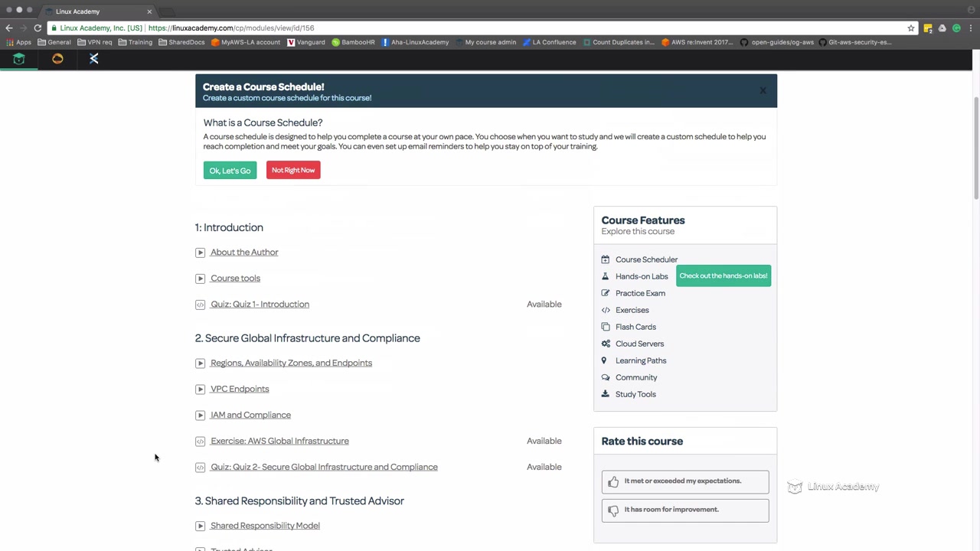Click the map pin icon for Learning Paths

pos(604,360)
